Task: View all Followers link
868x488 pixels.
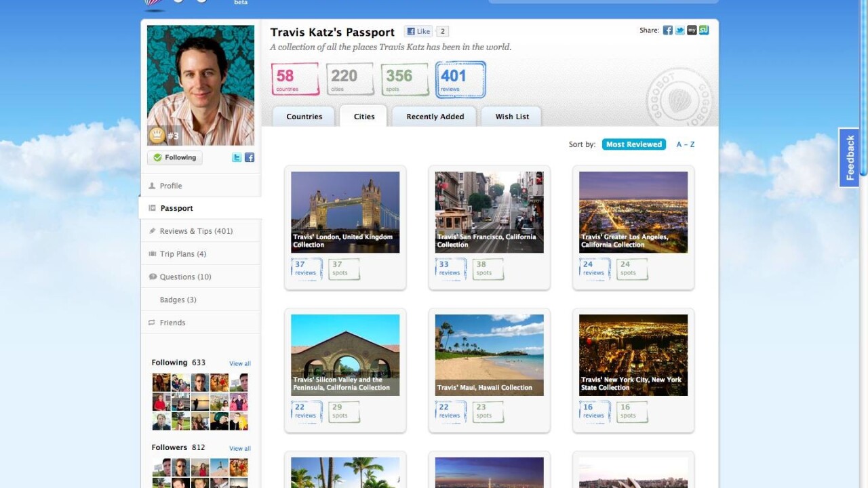Action: (239, 449)
